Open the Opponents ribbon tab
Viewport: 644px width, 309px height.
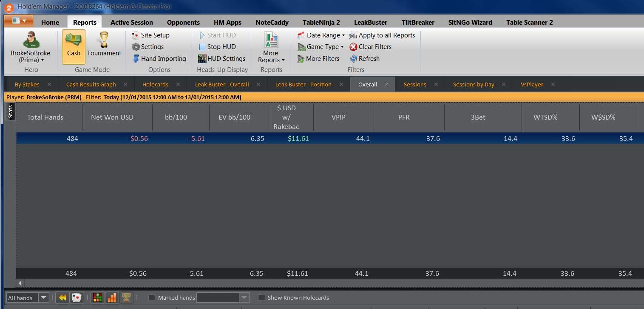[183, 22]
